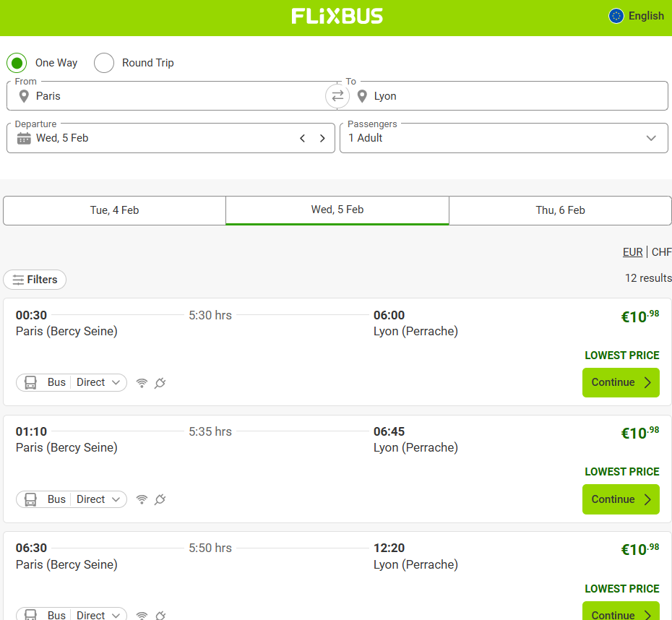Viewport: 672px width, 620px height.
Task: Continue with the 06:30 departure
Action: (x=621, y=611)
